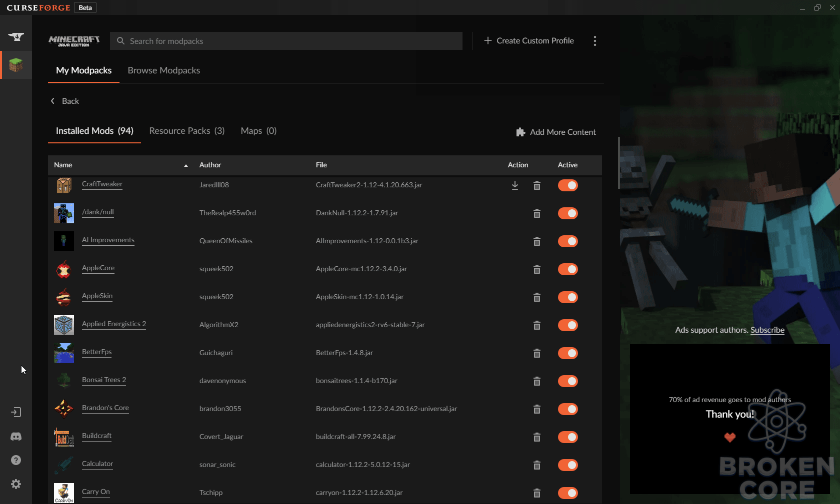Toggle off the Applied Energistics 2 mod

[568, 325]
